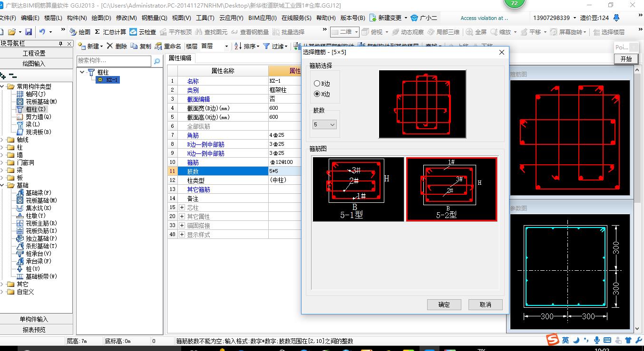Open the 文件(F) menu
This screenshot has height=351, width=644.
tap(7, 18)
